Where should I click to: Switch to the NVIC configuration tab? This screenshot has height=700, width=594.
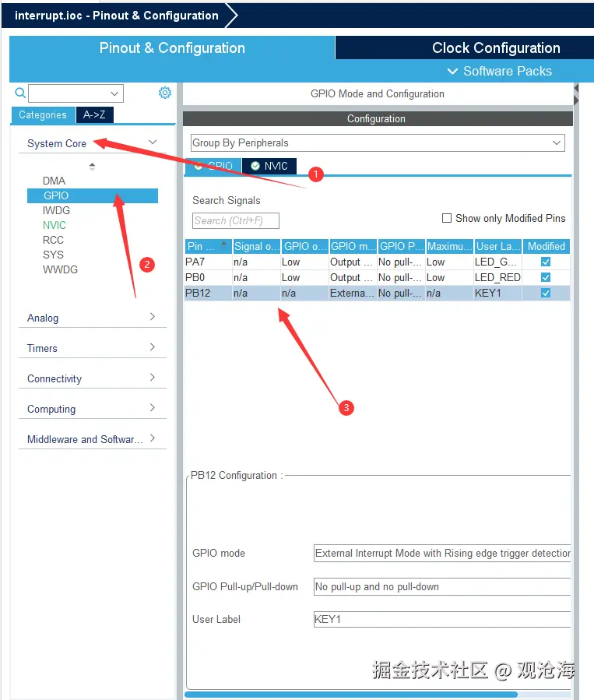pyautogui.click(x=269, y=166)
